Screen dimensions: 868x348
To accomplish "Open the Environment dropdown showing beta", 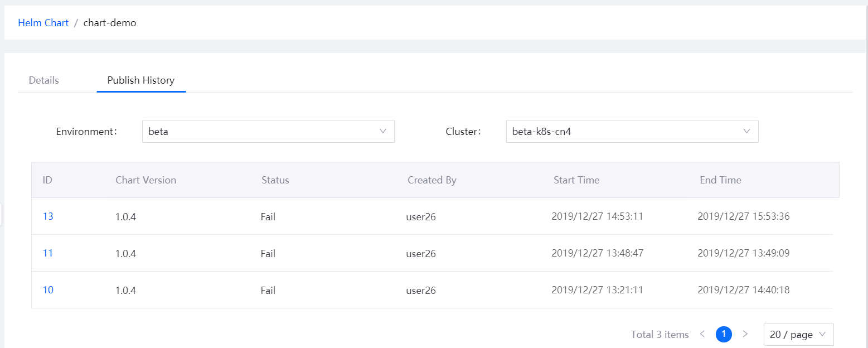I will [x=268, y=132].
